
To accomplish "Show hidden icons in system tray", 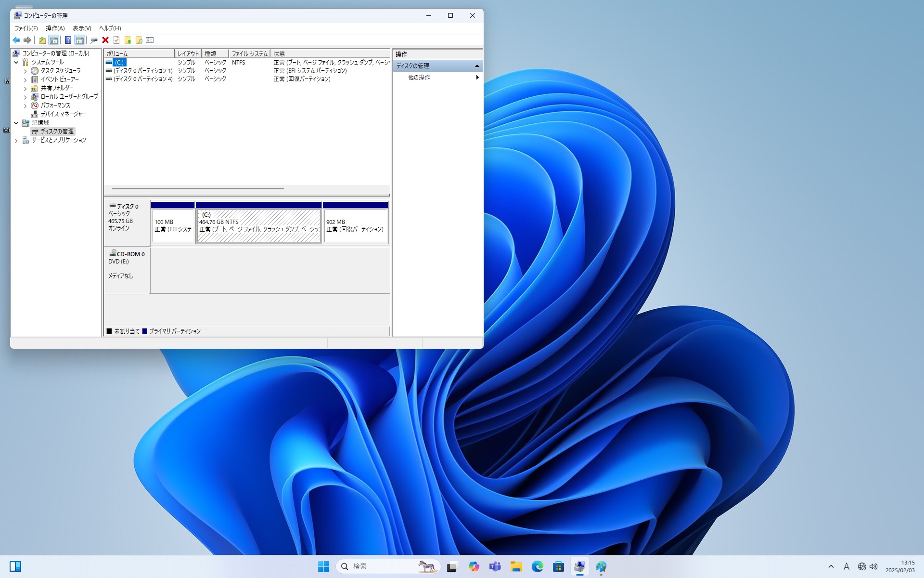I will pos(831,566).
